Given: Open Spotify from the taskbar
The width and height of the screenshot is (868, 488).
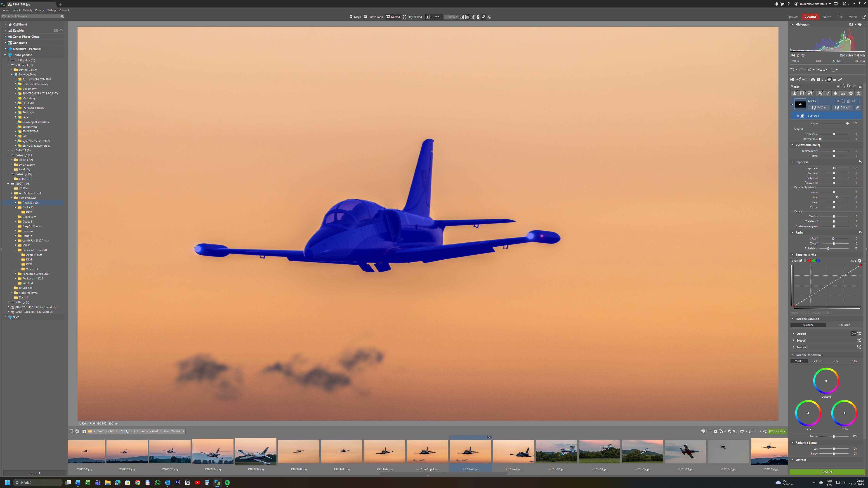Looking at the screenshot, I should [x=227, y=483].
